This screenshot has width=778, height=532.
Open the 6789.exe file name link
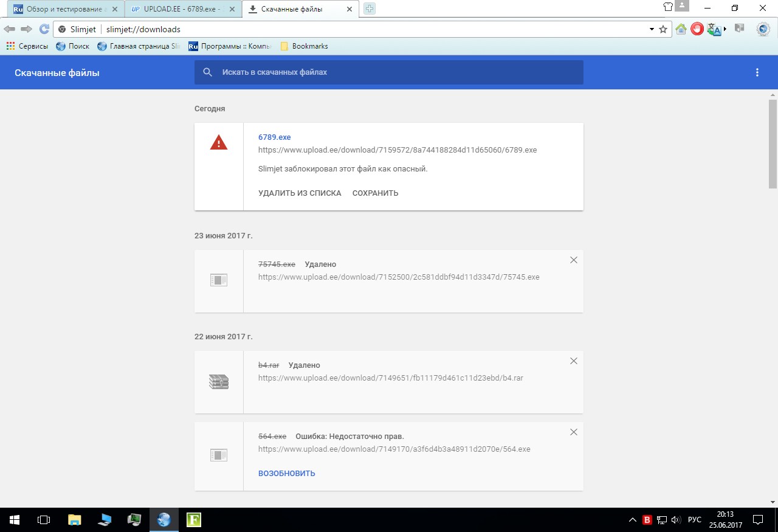click(x=275, y=137)
